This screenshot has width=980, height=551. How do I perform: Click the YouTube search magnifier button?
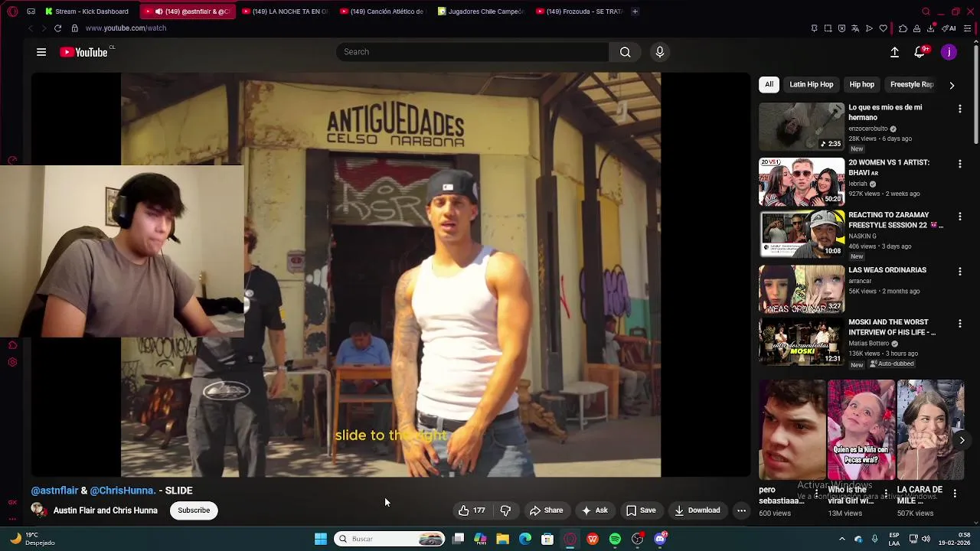(x=626, y=52)
